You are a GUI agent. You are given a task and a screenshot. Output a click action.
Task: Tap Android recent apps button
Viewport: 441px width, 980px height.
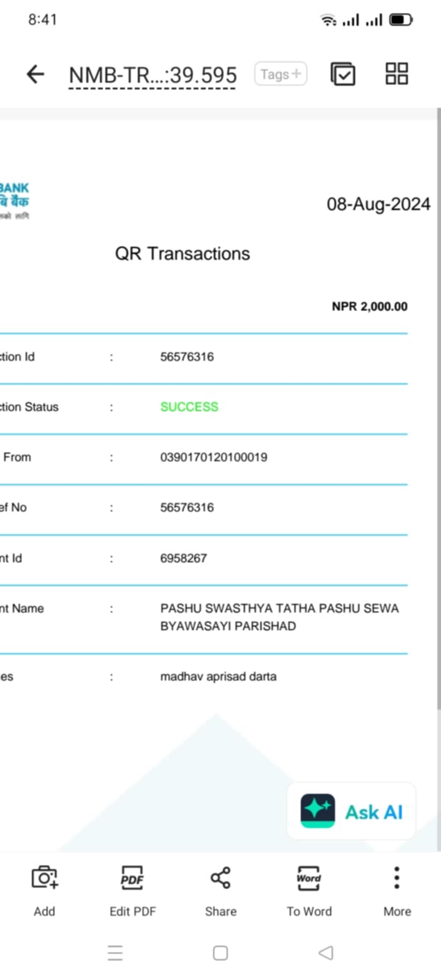(115, 953)
